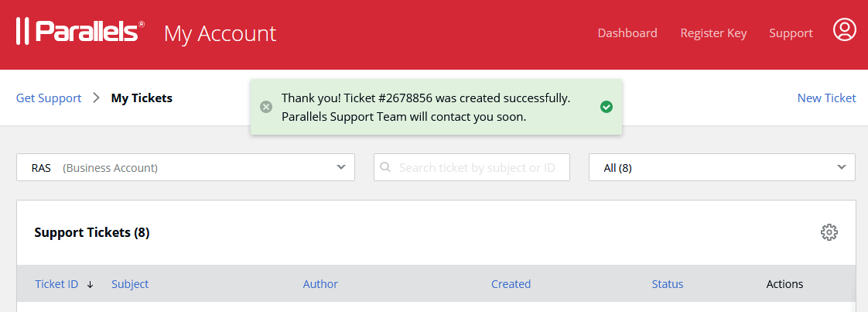Click the green success checkmark icon
The image size is (868, 312).
(x=607, y=107)
